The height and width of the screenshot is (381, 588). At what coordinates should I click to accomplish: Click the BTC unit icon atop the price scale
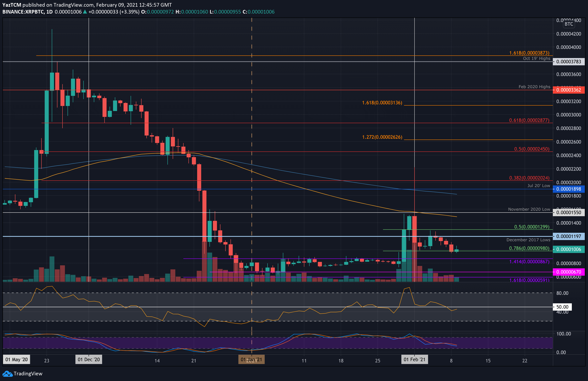tap(569, 24)
